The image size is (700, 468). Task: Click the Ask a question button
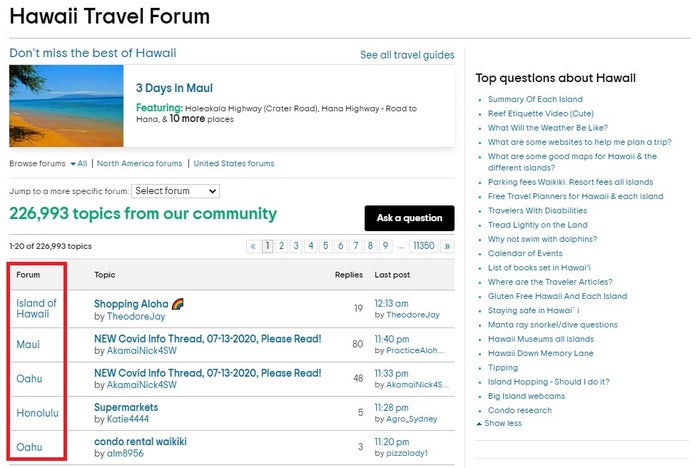(409, 218)
